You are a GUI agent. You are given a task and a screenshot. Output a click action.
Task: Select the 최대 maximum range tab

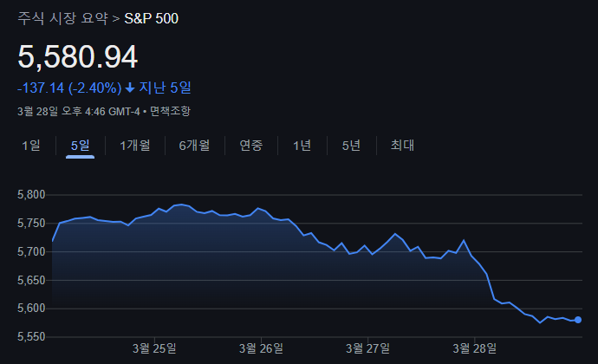click(402, 146)
